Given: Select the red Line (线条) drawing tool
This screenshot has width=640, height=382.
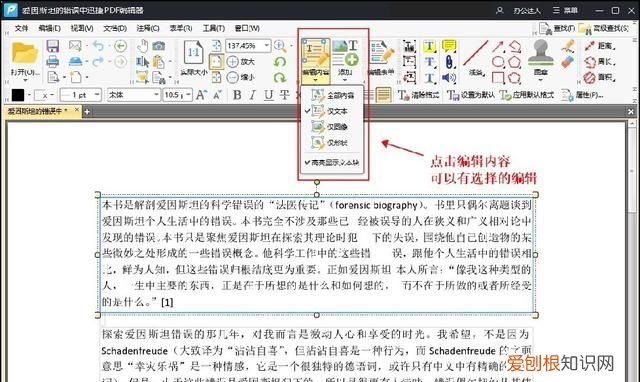Looking at the screenshot, I should coord(476,54).
